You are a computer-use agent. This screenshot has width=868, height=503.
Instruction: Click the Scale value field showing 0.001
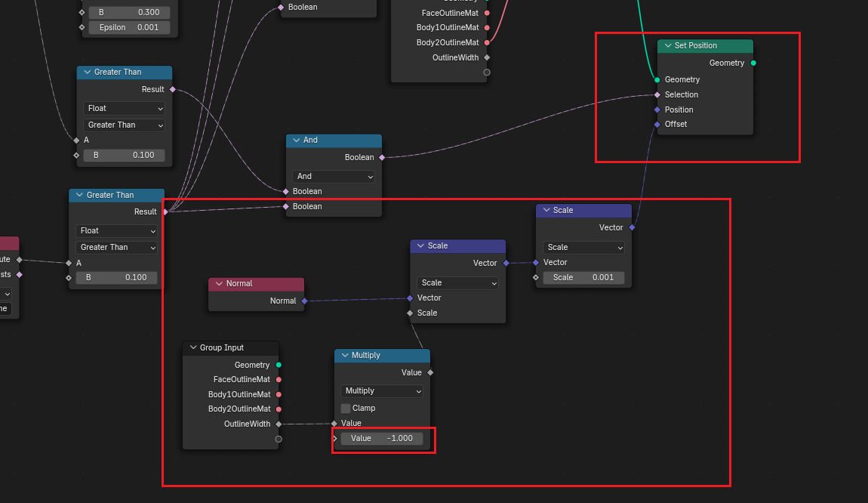[583, 277]
